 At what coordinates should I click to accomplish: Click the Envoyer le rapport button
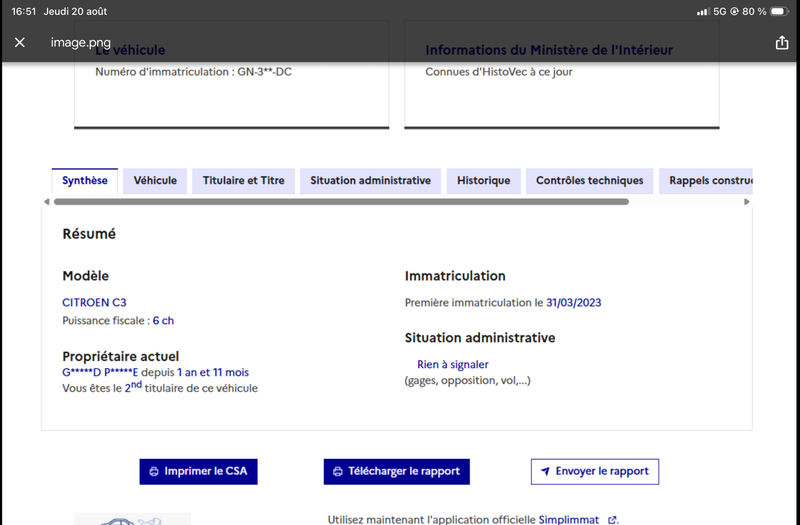click(x=595, y=471)
